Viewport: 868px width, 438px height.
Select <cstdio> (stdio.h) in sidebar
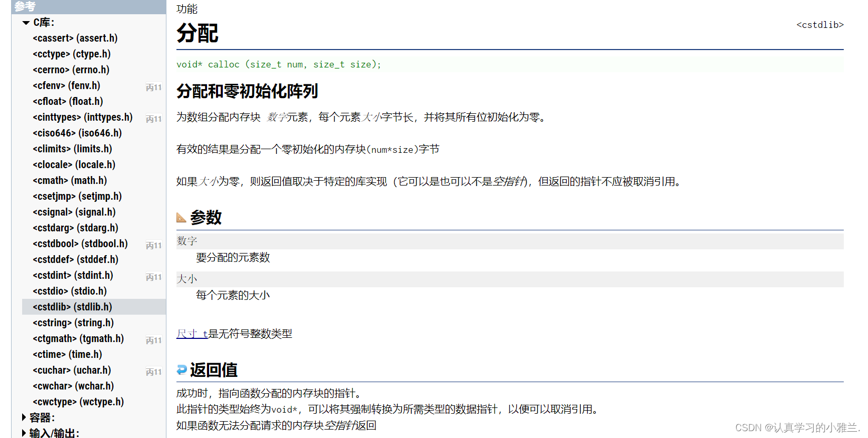pyautogui.click(x=70, y=291)
